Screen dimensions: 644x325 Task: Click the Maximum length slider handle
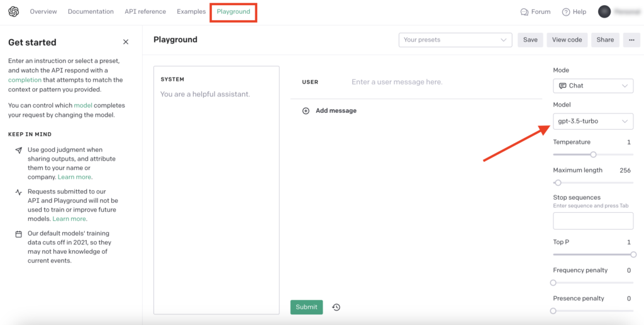click(x=558, y=183)
